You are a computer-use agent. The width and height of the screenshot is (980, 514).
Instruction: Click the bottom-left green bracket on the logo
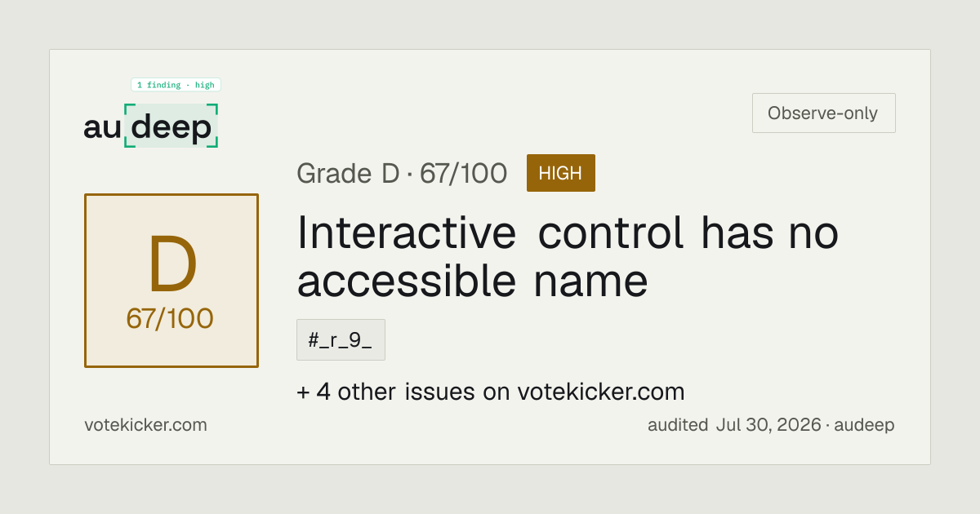pyautogui.click(x=129, y=143)
